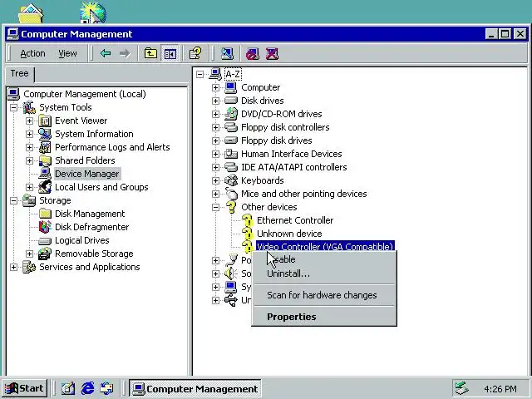532x399 pixels.
Task: Click the Keyboards device category icon
Action: point(231,180)
